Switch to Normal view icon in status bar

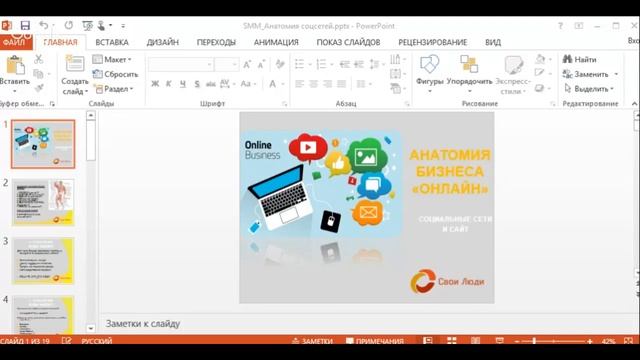(x=428, y=340)
